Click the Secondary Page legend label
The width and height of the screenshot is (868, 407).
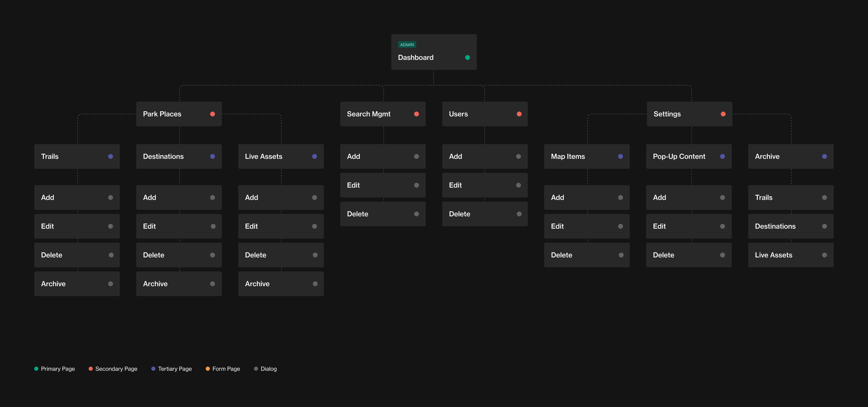(x=116, y=369)
